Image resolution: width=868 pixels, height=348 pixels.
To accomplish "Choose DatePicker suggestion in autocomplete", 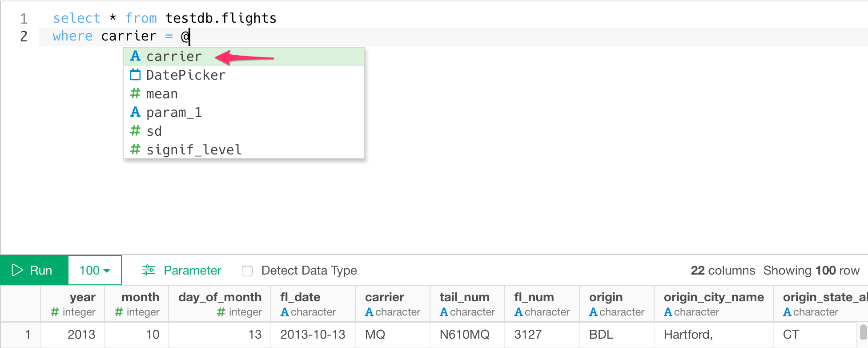I will pos(185,75).
